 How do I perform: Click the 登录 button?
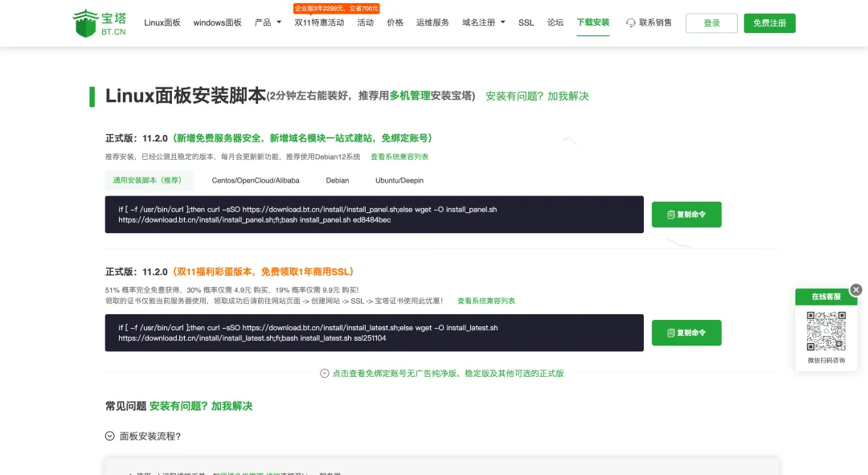point(711,23)
